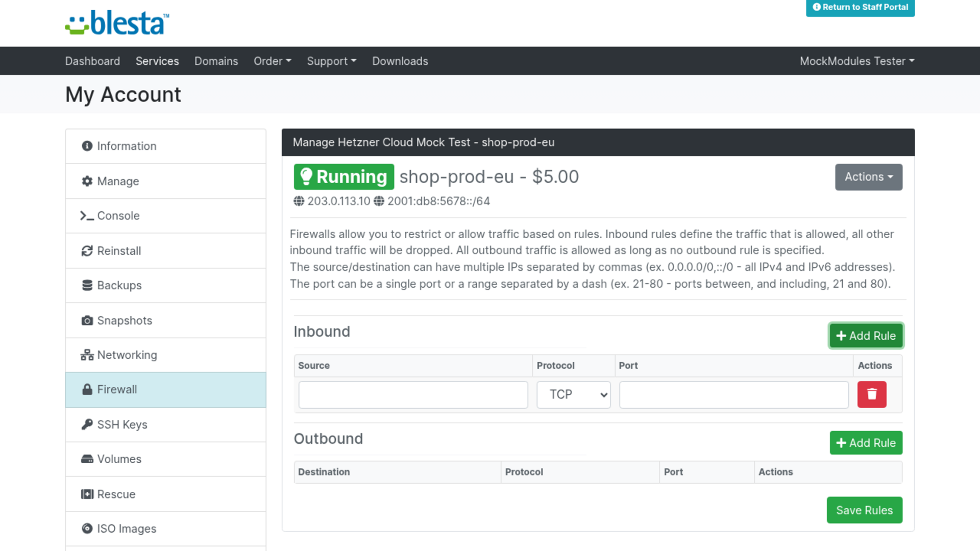Open the Snapshots sidebar tab
The width and height of the screenshot is (980, 551).
(166, 320)
